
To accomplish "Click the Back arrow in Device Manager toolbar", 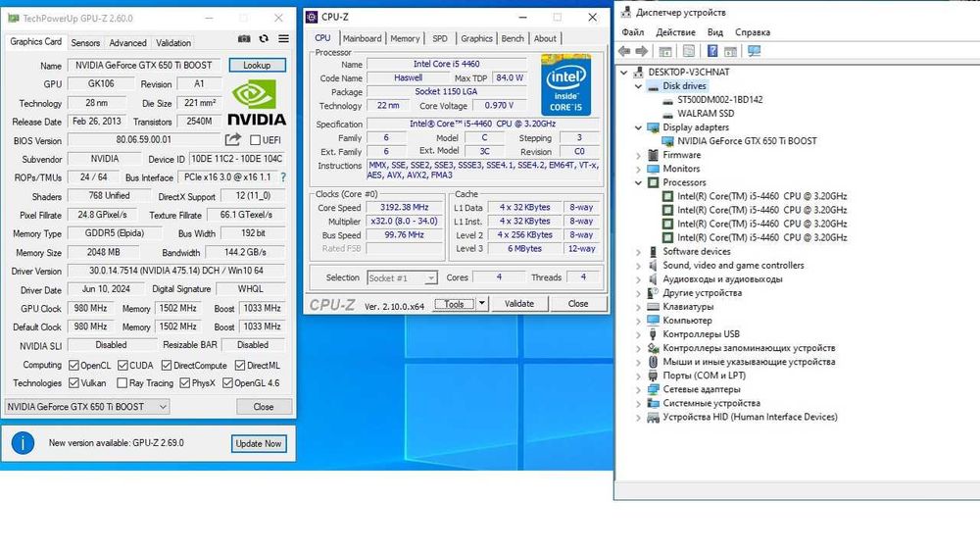I will [623, 51].
